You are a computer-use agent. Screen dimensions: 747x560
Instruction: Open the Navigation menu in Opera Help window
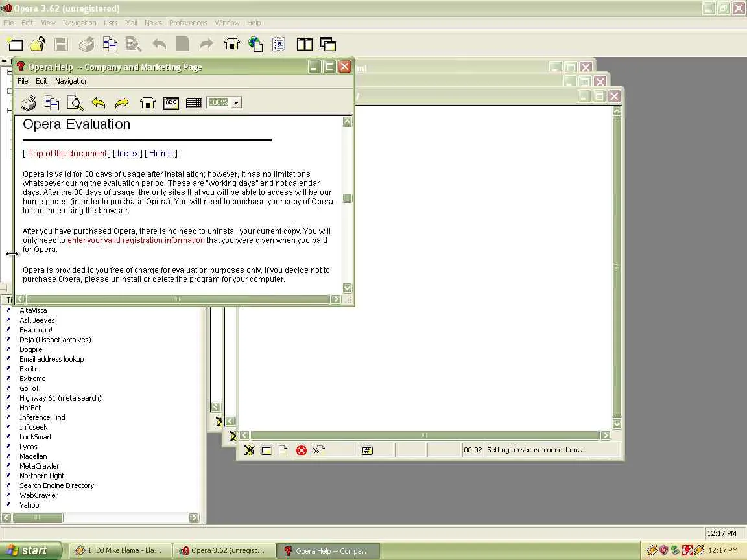[x=71, y=81]
